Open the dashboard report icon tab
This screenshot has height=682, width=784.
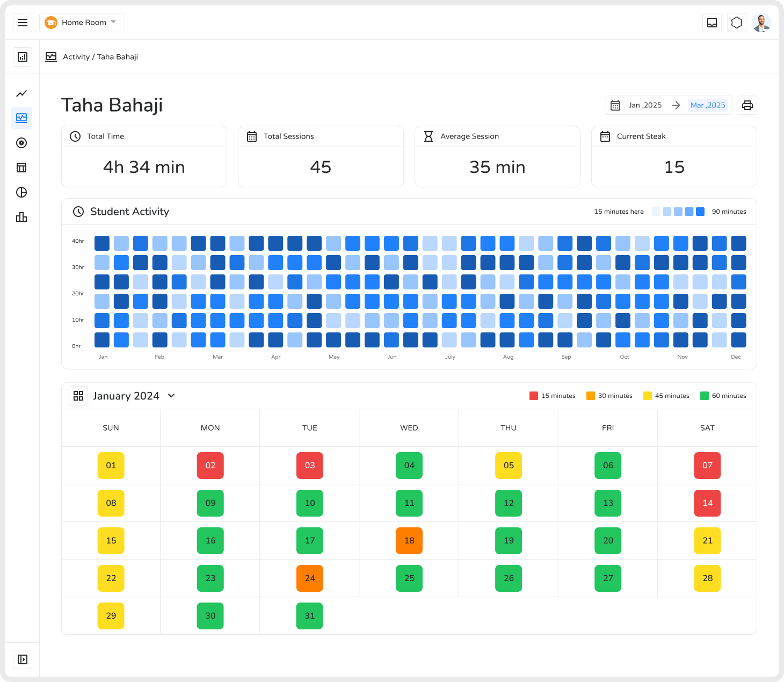point(23,57)
